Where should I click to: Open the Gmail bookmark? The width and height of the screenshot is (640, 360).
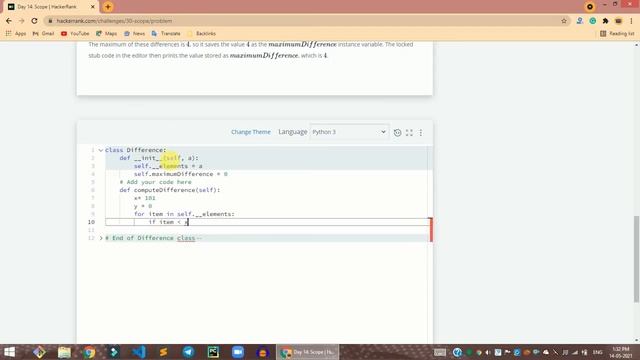tap(43, 33)
